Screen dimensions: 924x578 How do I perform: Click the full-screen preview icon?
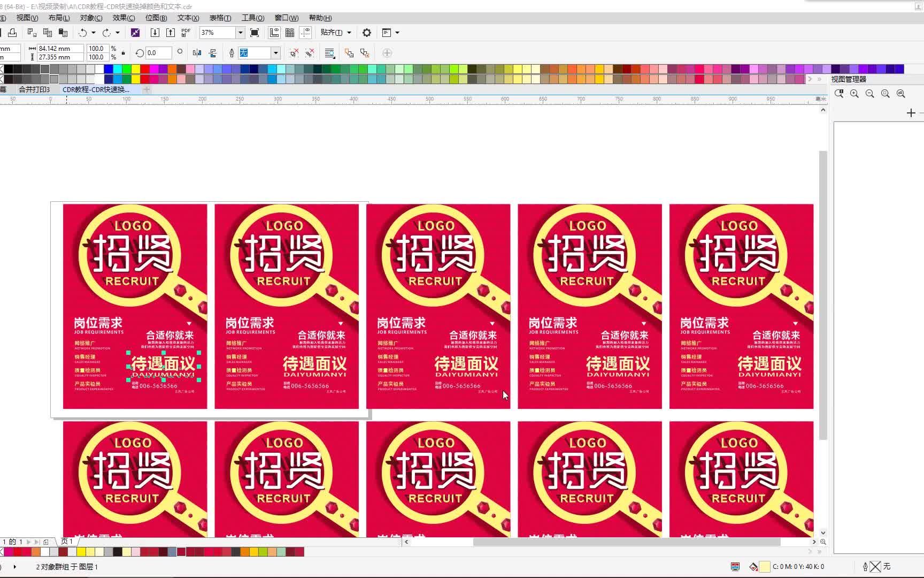coord(255,33)
